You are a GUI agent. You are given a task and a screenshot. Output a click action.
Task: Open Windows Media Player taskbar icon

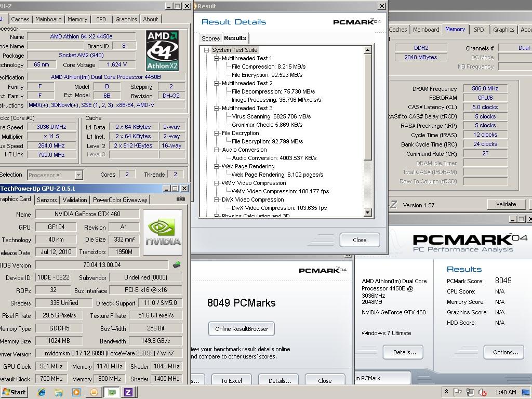click(76, 393)
